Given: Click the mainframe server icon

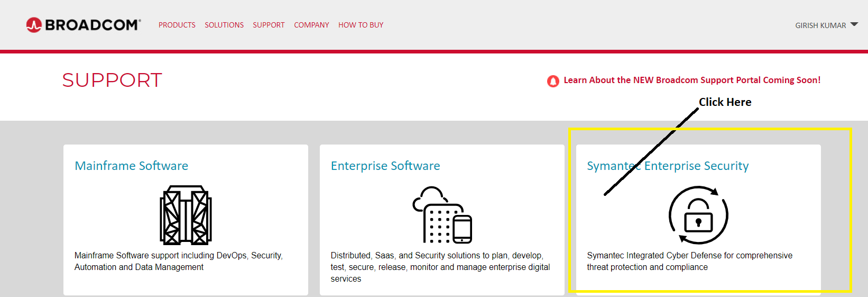Looking at the screenshot, I should tap(186, 215).
